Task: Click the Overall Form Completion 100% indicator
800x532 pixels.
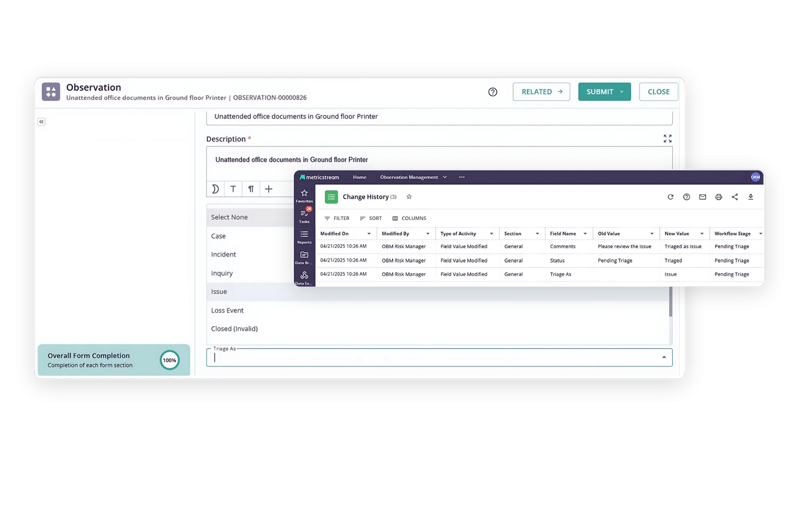Action: point(169,360)
